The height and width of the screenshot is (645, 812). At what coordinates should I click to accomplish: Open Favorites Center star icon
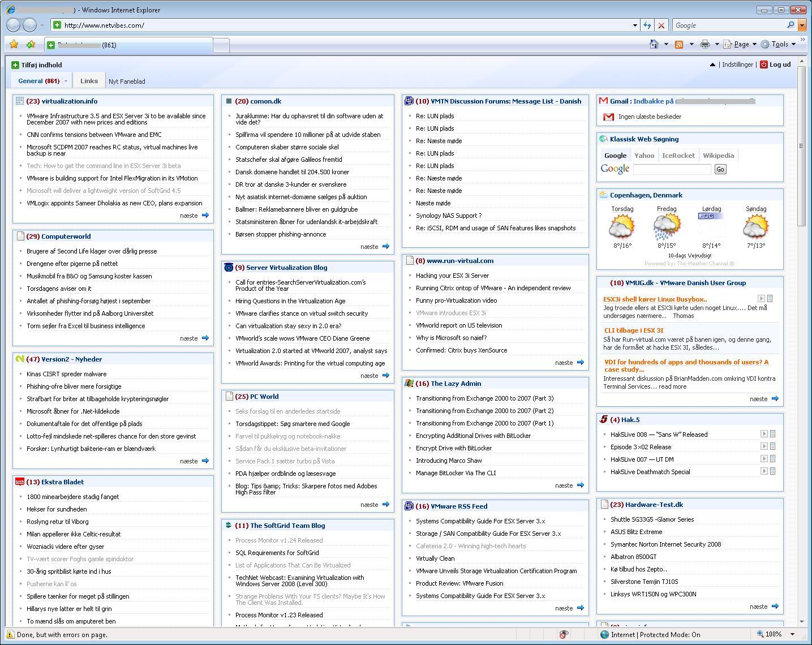(x=14, y=45)
